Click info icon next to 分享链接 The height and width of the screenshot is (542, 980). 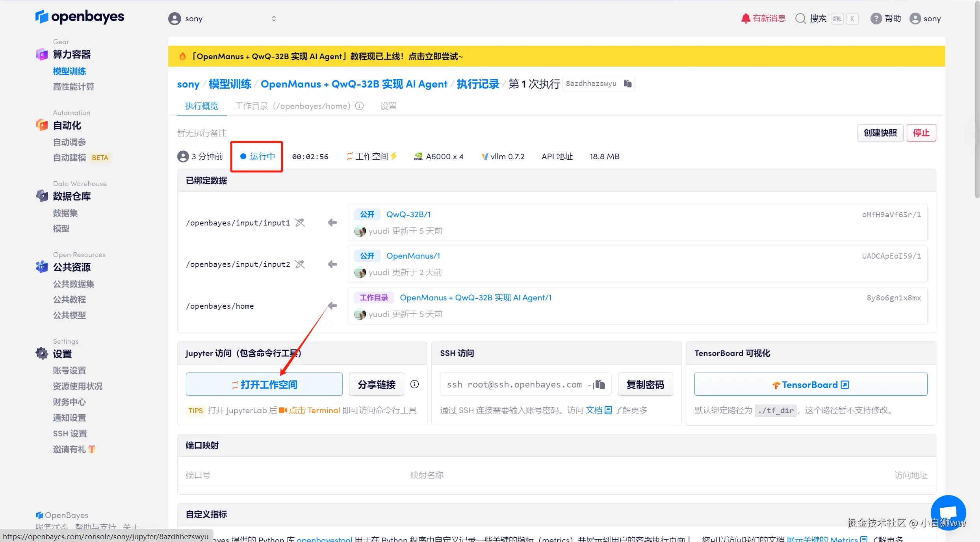point(414,384)
